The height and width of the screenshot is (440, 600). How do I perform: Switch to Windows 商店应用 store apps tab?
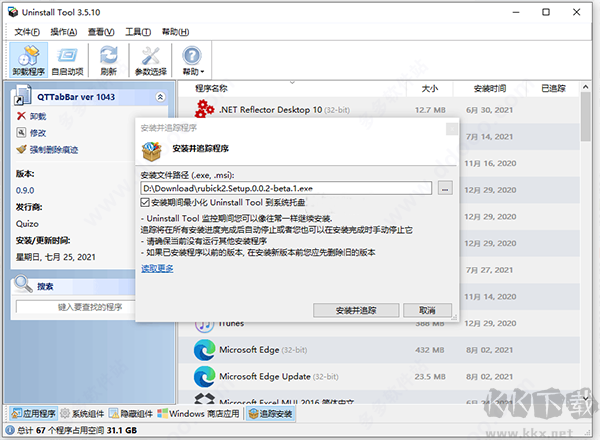point(198,414)
